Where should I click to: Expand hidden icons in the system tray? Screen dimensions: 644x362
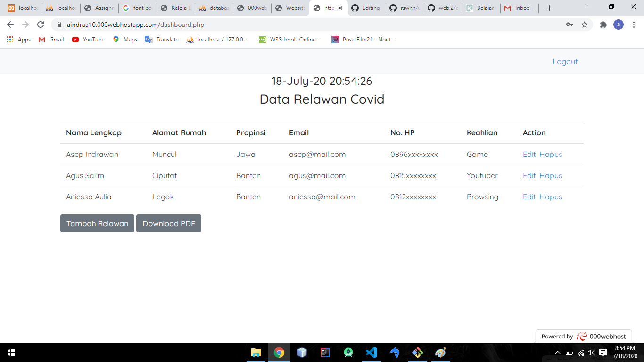coord(557,352)
